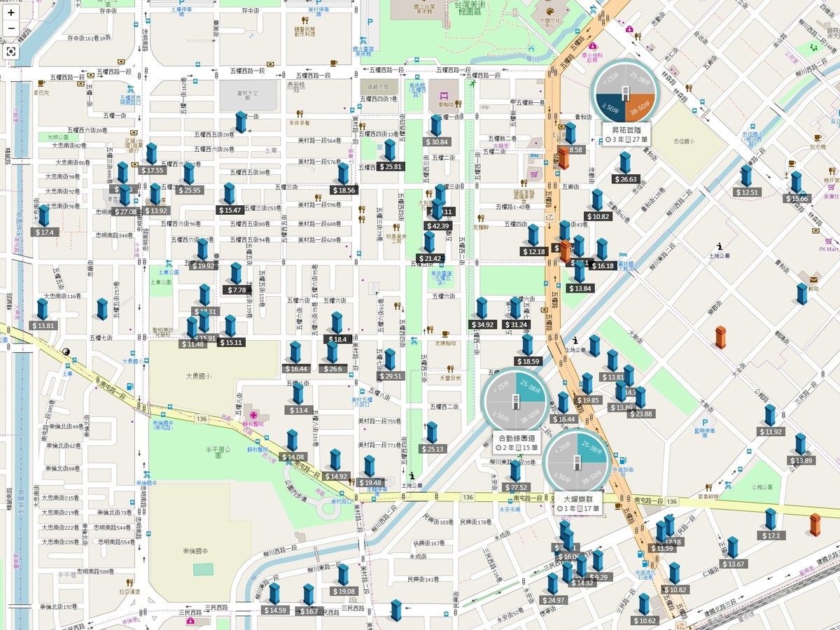The image size is (840, 630).
Task: Click the building marker labeled $25.81
Action: (x=390, y=150)
